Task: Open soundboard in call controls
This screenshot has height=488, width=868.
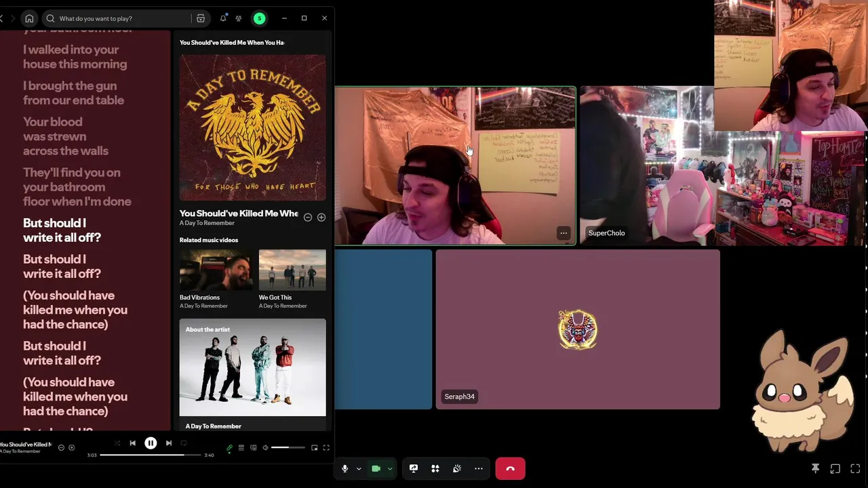Action: tap(457, 468)
